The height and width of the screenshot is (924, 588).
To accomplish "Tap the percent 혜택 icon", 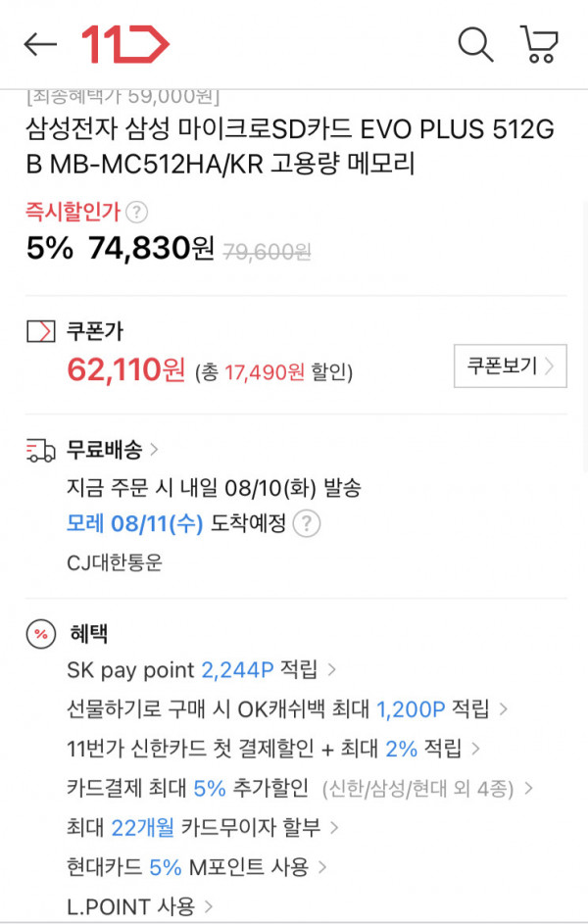I will [x=41, y=634].
